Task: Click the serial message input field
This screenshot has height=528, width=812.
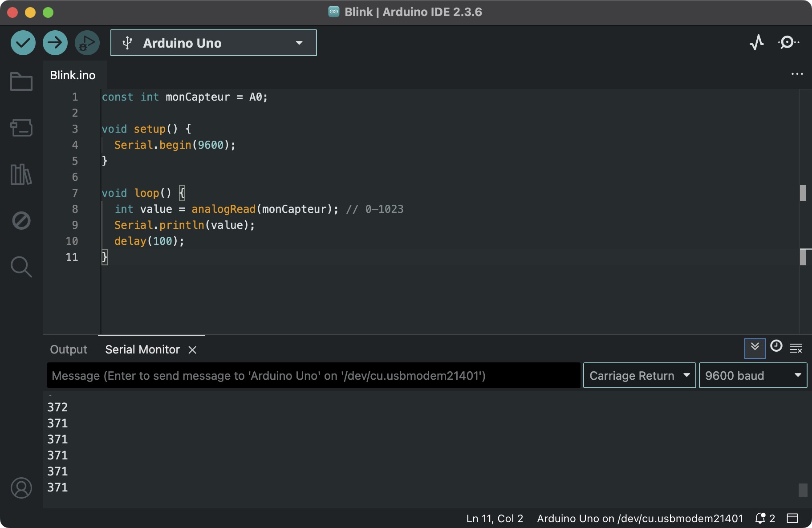Action: point(313,375)
